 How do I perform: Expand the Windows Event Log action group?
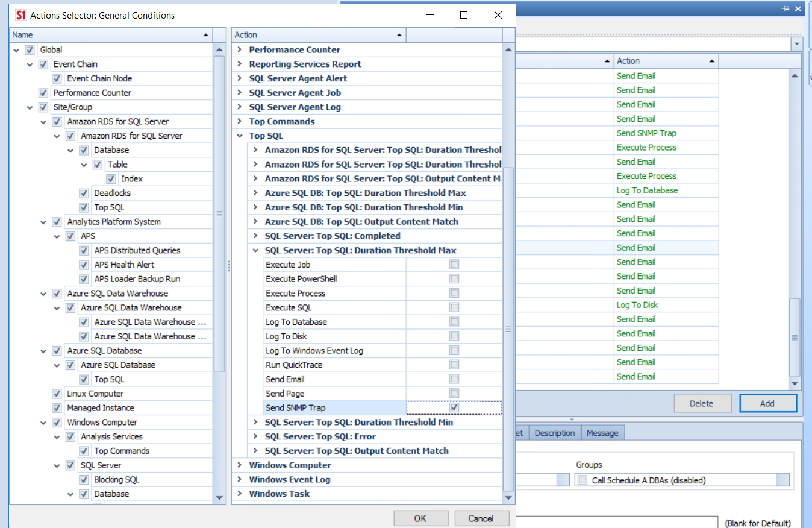(x=240, y=480)
